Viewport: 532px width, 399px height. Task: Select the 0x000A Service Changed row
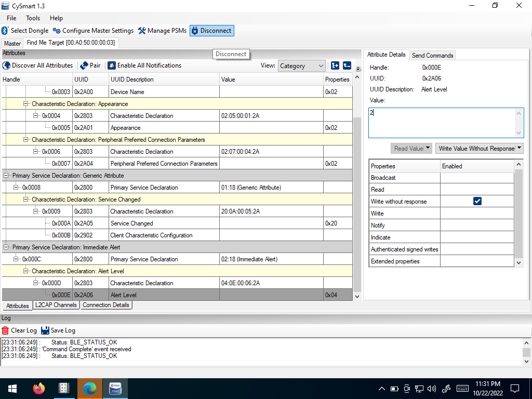pyautogui.click(x=177, y=223)
